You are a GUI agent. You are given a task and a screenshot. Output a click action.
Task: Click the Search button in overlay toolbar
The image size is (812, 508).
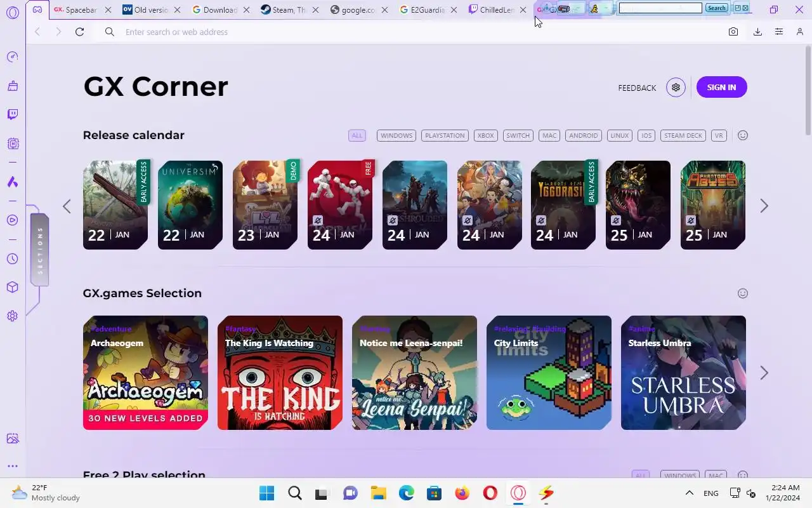tap(716, 8)
